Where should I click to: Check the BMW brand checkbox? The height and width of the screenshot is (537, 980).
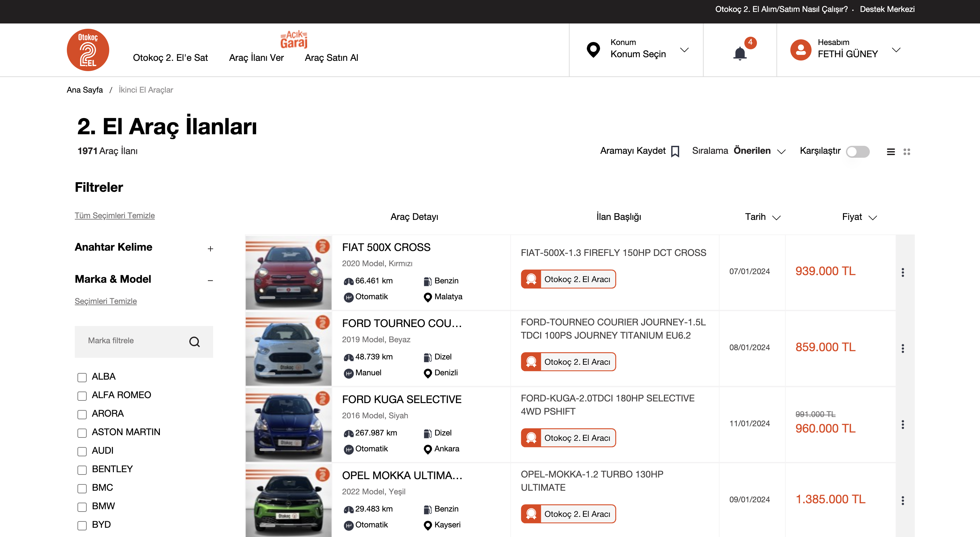click(82, 507)
